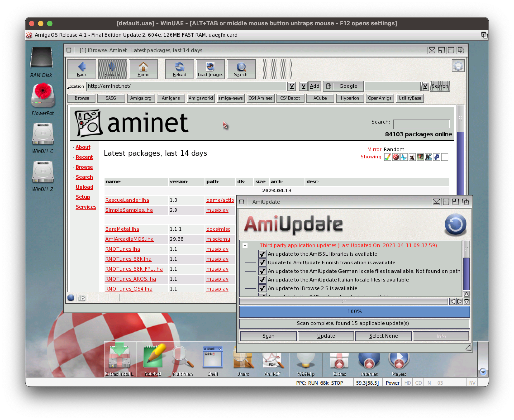Image resolution: width=514 pixels, height=420 pixels.
Task: Click the AmiUpdate blue refresh logo icon
Action: coord(455,224)
